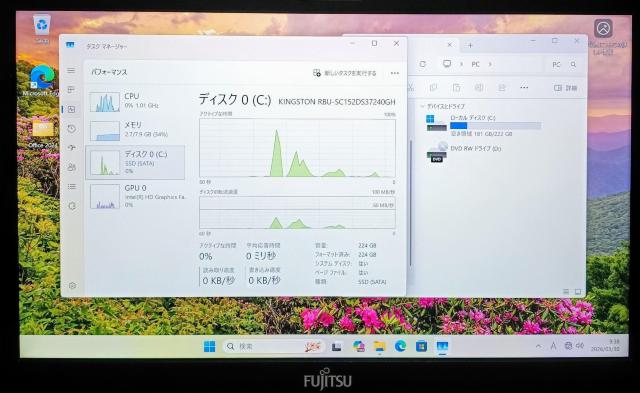This screenshot has height=393, width=640.
Task: Open Processes page in Task Manager sidebar
Action: (x=71, y=90)
